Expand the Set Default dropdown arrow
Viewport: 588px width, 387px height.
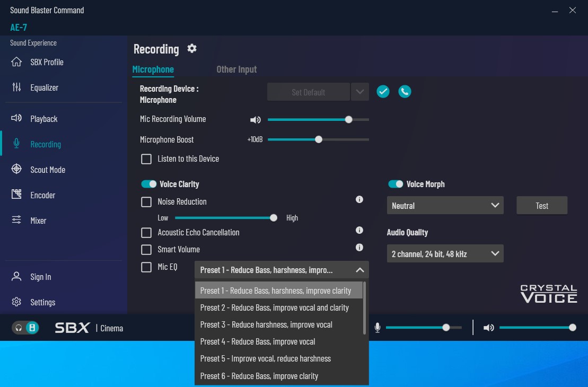(x=359, y=92)
